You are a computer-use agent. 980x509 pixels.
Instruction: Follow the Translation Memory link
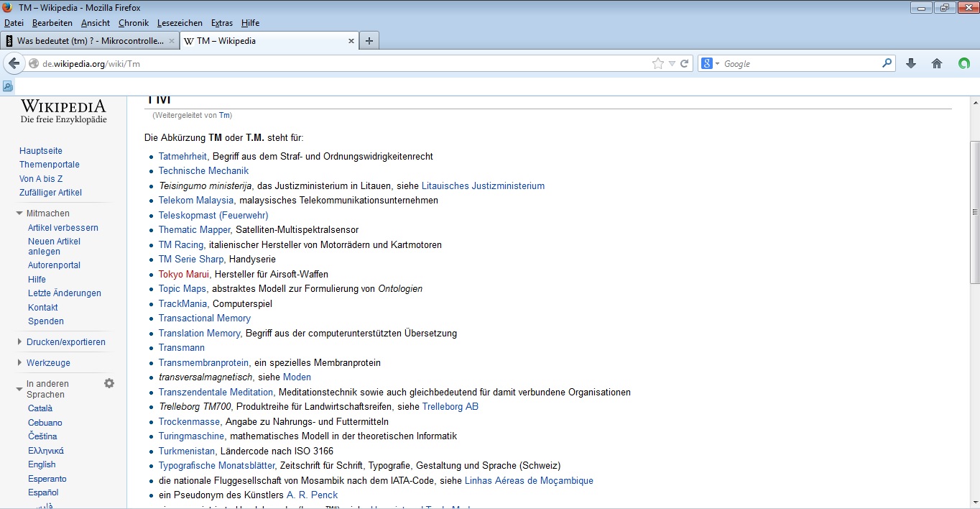[200, 333]
